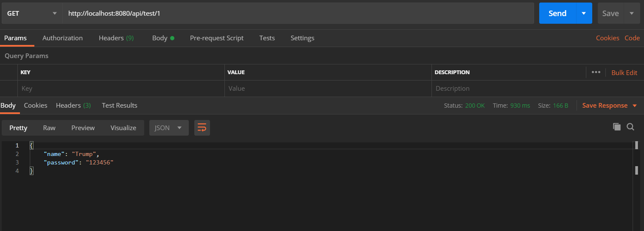
Task: Open the Settings tab
Action: click(x=302, y=38)
